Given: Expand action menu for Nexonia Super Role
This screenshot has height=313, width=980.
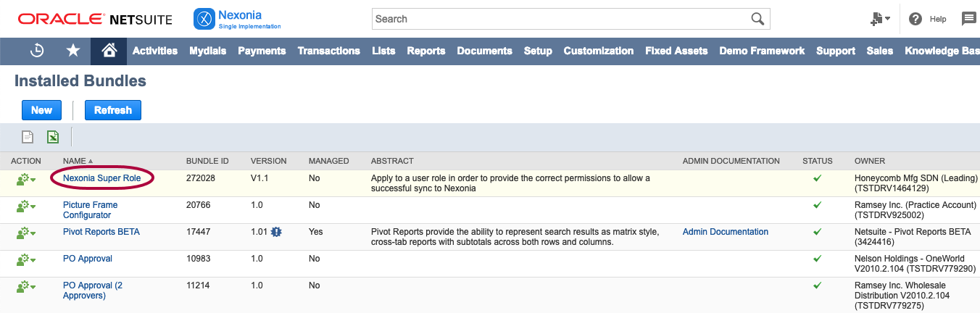Looking at the screenshot, I should [26, 179].
